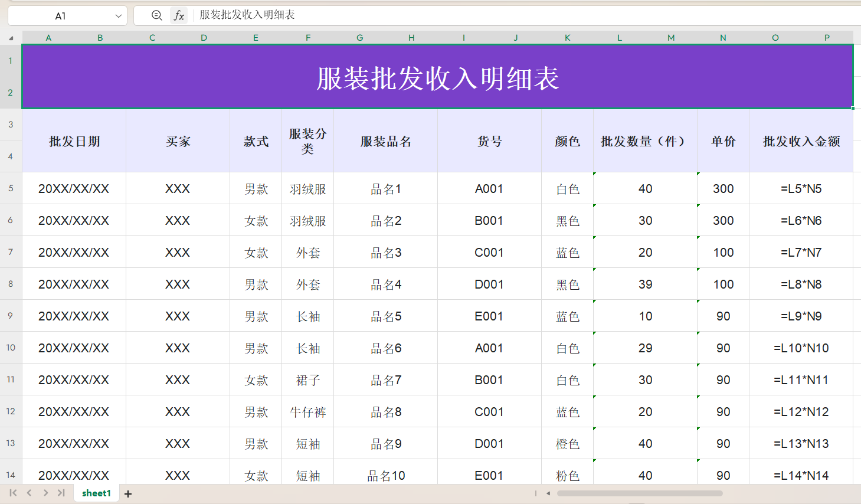Screen dimensions: 861x504
Task: Click unit price 100 in row 7
Action: tap(723, 253)
